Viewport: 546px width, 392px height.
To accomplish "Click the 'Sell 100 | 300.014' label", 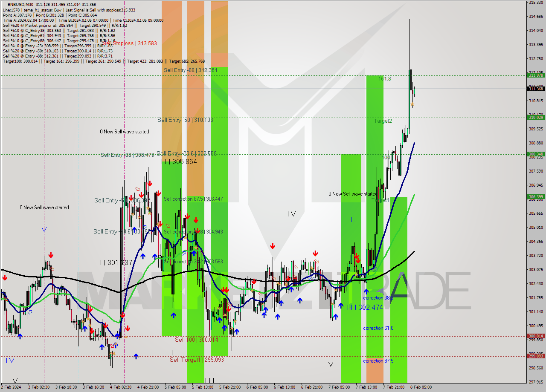I will click(196, 340).
